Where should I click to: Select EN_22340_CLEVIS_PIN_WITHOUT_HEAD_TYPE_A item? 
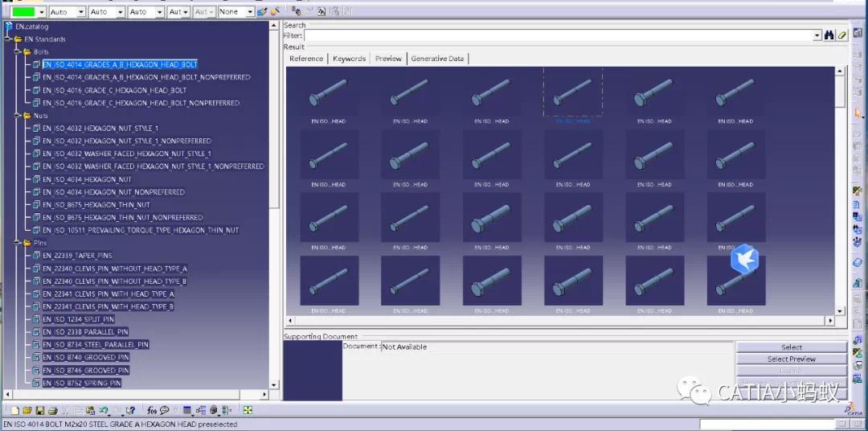coord(115,269)
